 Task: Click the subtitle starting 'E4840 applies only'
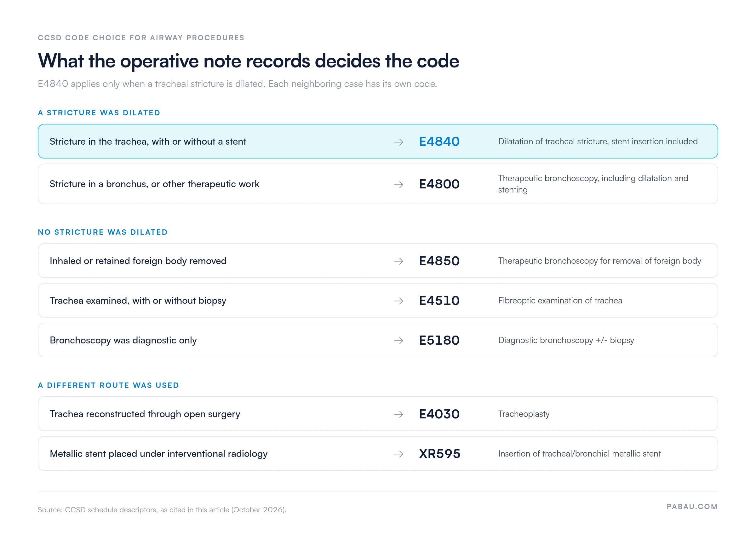click(x=237, y=83)
